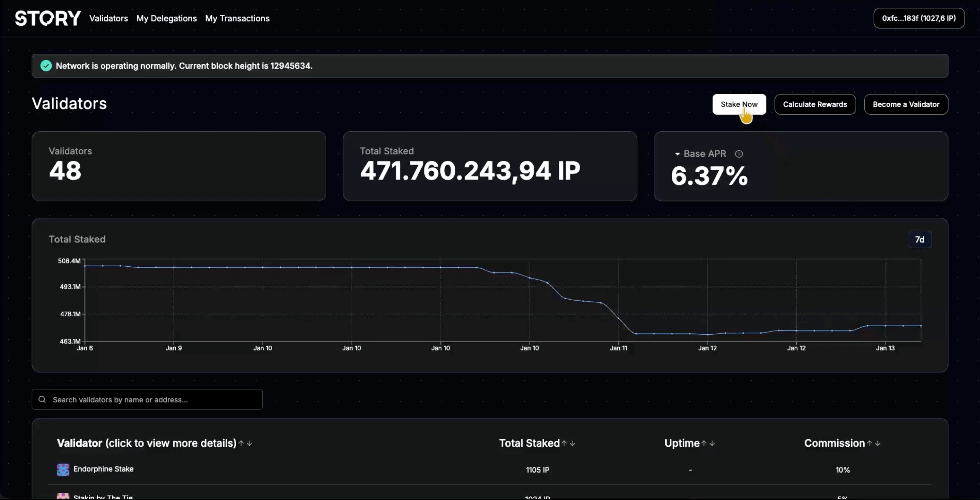Click the Validators count 48

tap(65, 170)
